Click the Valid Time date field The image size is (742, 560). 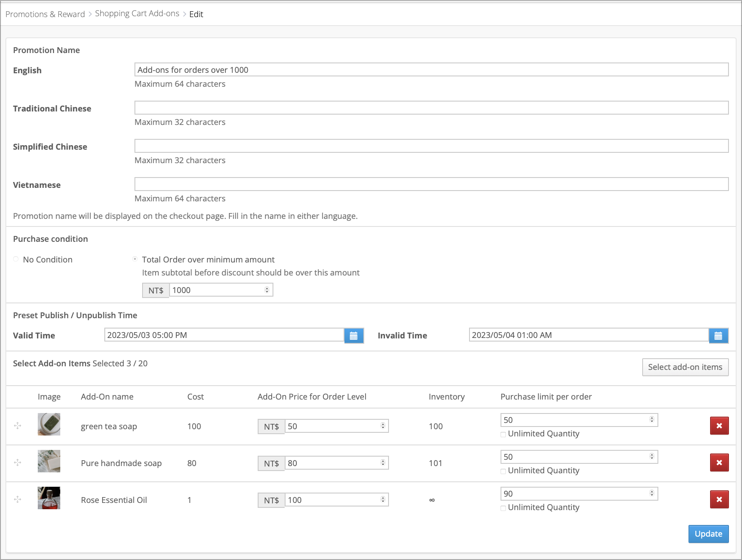coord(224,335)
